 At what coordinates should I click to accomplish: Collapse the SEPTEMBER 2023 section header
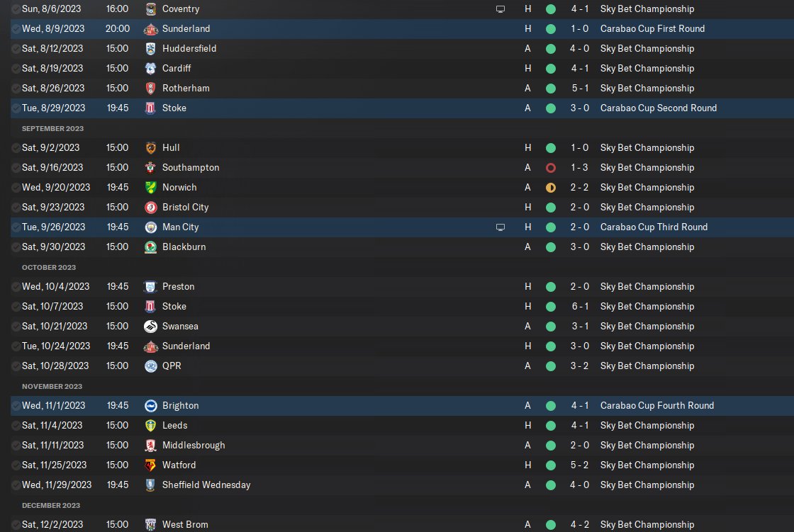52,128
